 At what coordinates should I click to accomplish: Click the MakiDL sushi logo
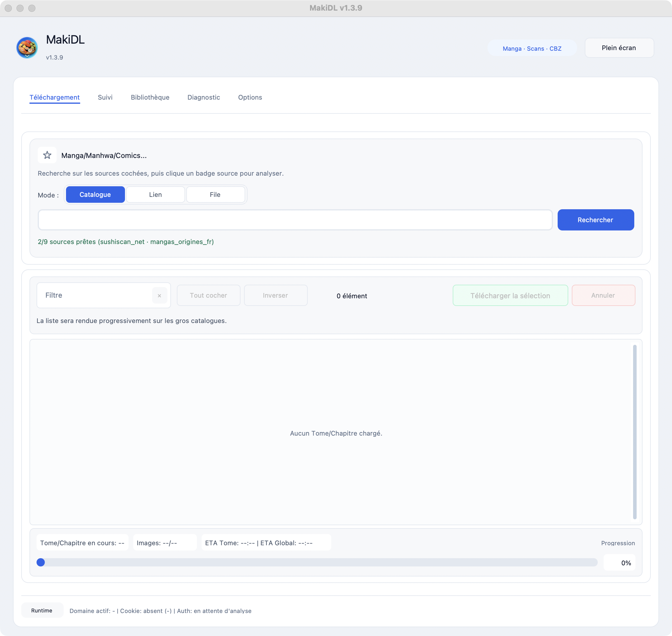pos(27,47)
